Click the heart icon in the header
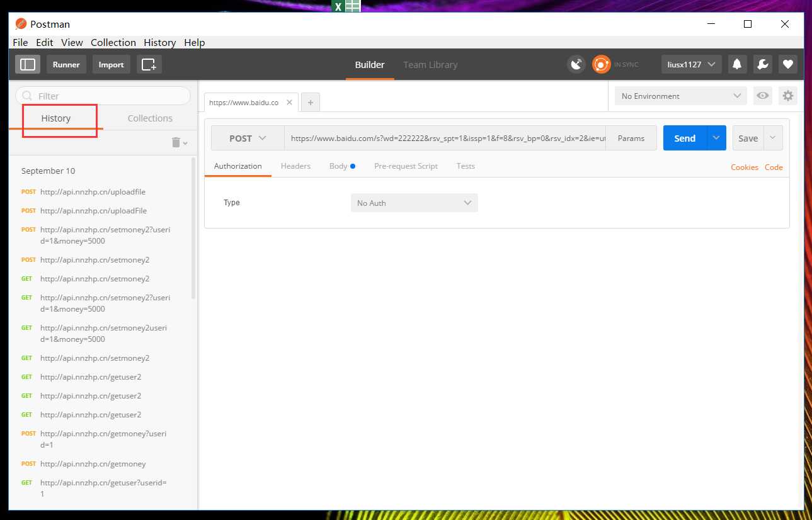The height and width of the screenshot is (520, 812). pyautogui.click(x=787, y=64)
